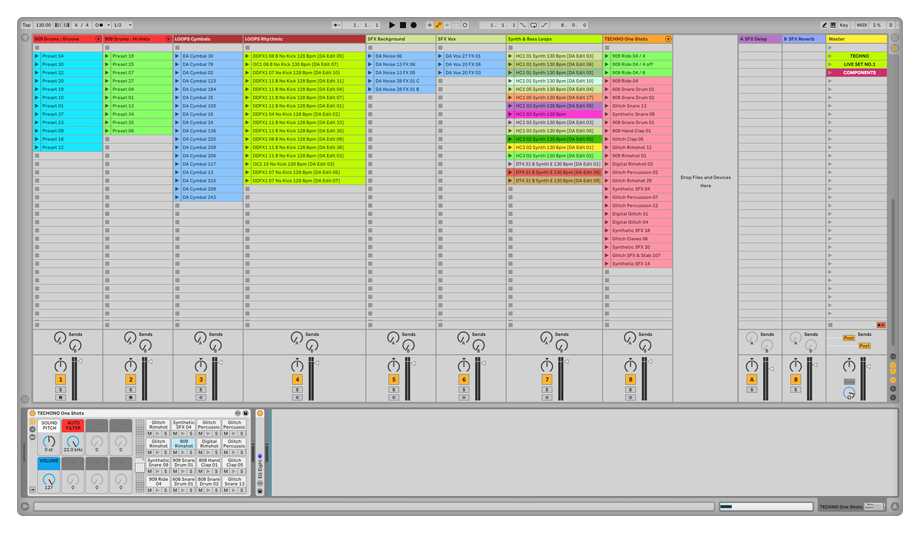Open the quantization menu showing 1/2
The height and width of the screenshot is (533, 920).
pos(121,24)
